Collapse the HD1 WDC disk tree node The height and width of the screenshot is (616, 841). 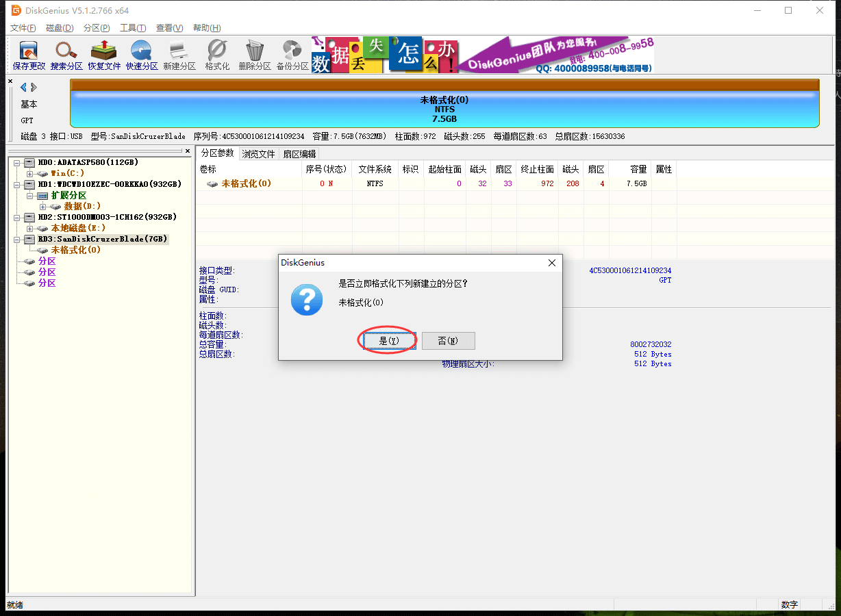click(x=17, y=185)
